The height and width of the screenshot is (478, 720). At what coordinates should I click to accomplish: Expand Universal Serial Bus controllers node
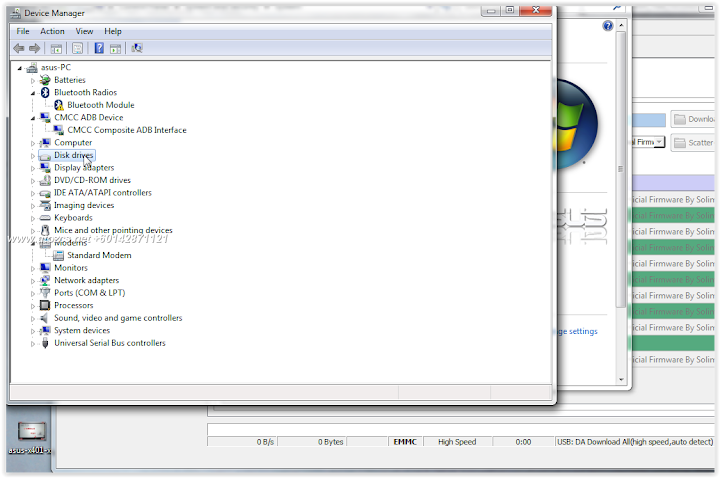(x=33, y=343)
